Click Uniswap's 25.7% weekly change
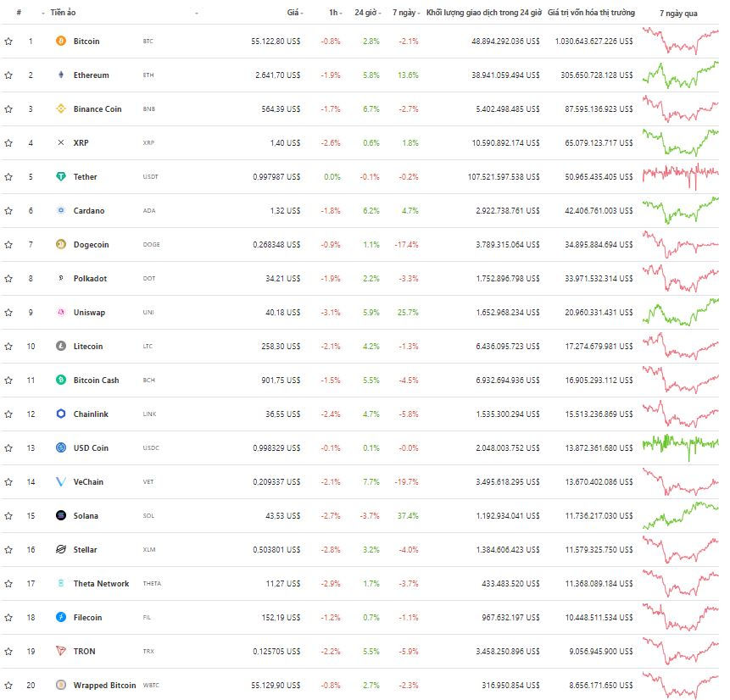 pyautogui.click(x=408, y=313)
